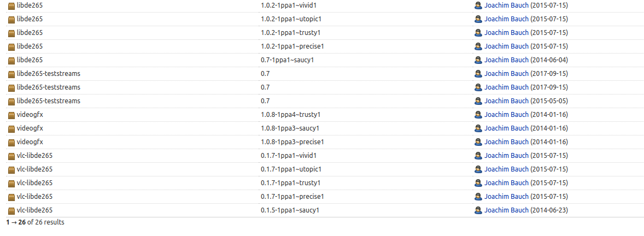The width and height of the screenshot is (644, 236).
Task: Click package icon for videogfx 1.0.8-1ppa4~trusty1
Action: pyautogui.click(x=11, y=115)
